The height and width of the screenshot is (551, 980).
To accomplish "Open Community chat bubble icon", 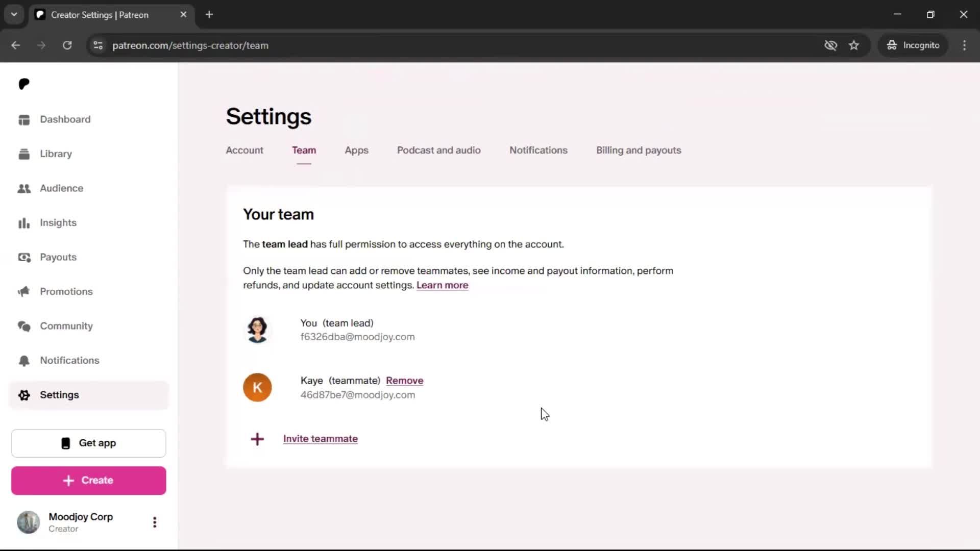I will coord(24,326).
